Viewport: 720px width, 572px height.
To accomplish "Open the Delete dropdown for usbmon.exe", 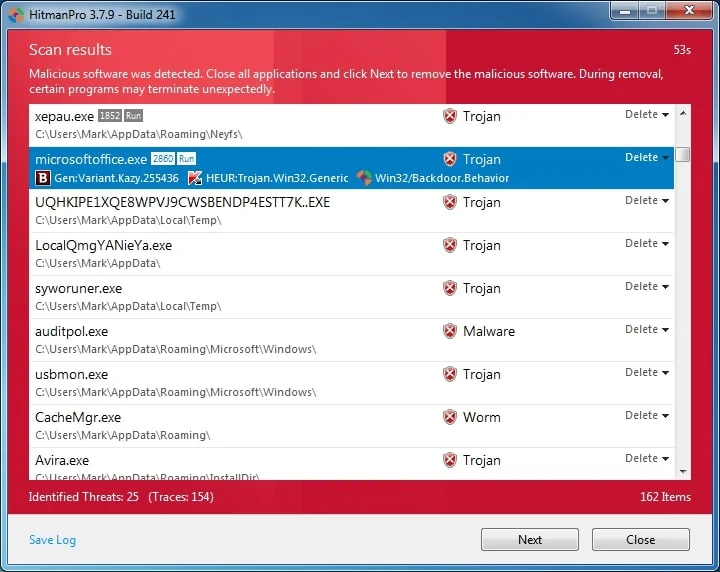I will point(647,372).
